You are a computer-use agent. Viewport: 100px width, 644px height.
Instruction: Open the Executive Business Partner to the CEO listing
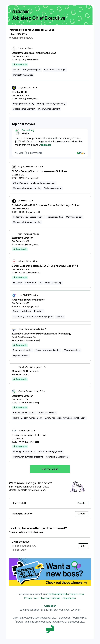point(34,53)
